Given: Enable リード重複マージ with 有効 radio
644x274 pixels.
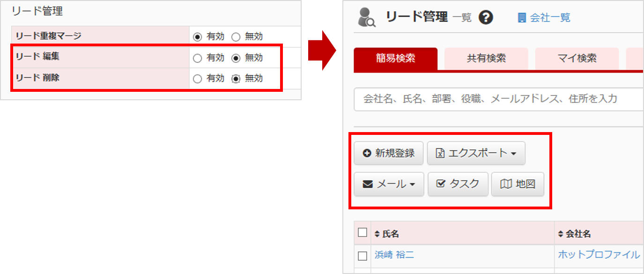Looking at the screenshot, I should click(x=197, y=37).
